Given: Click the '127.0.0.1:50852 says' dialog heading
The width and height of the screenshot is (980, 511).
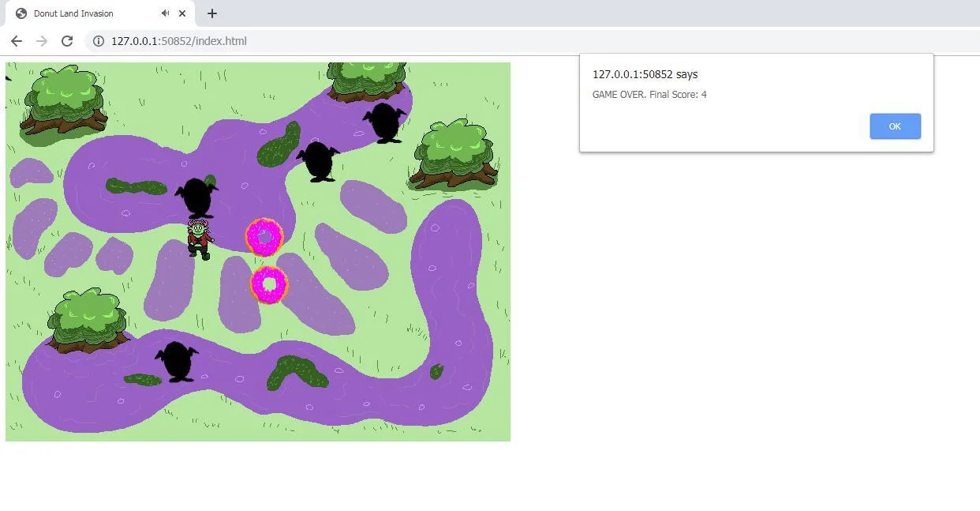Looking at the screenshot, I should [645, 74].
